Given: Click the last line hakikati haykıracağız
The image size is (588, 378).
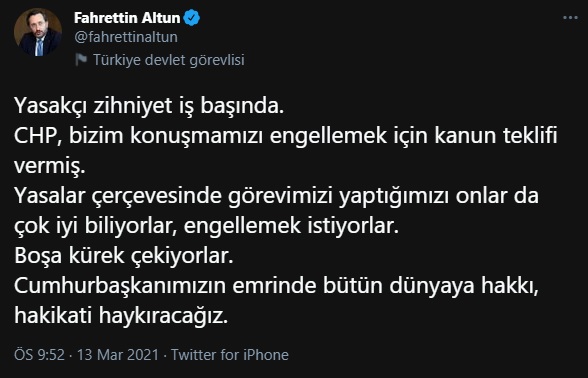Looking at the screenshot, I should pos(121,316).
